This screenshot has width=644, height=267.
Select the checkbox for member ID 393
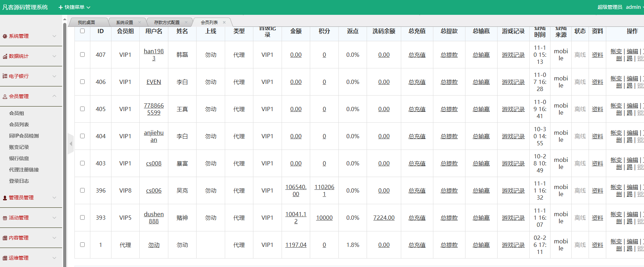tap(82, 218)
